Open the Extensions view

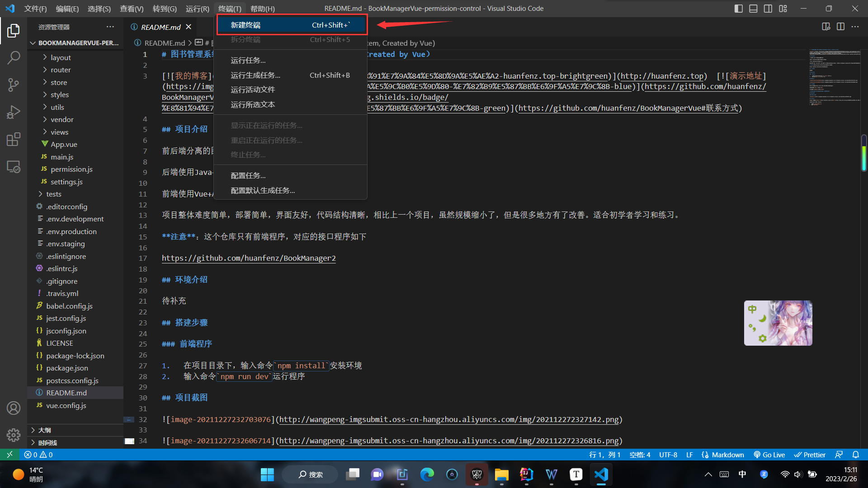(x=14, y=139)
